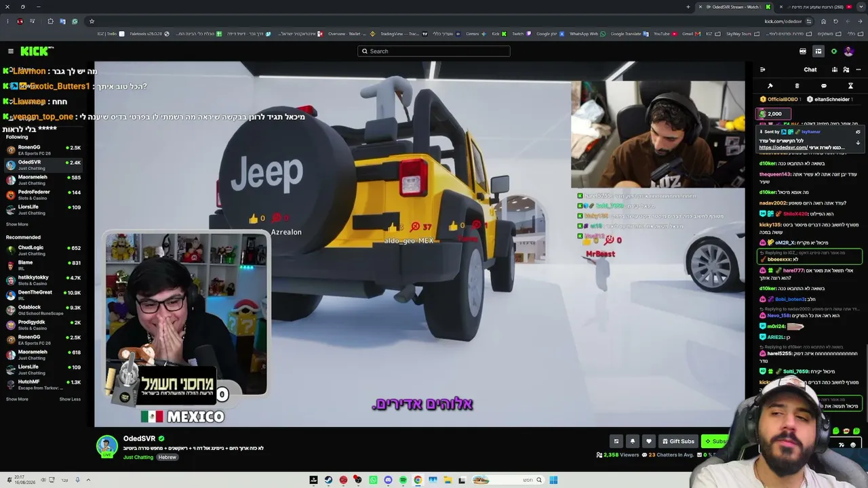Click the Subscribe button
Screen dimensions: 868x488
pyautogui.click(x=715, y=441)
